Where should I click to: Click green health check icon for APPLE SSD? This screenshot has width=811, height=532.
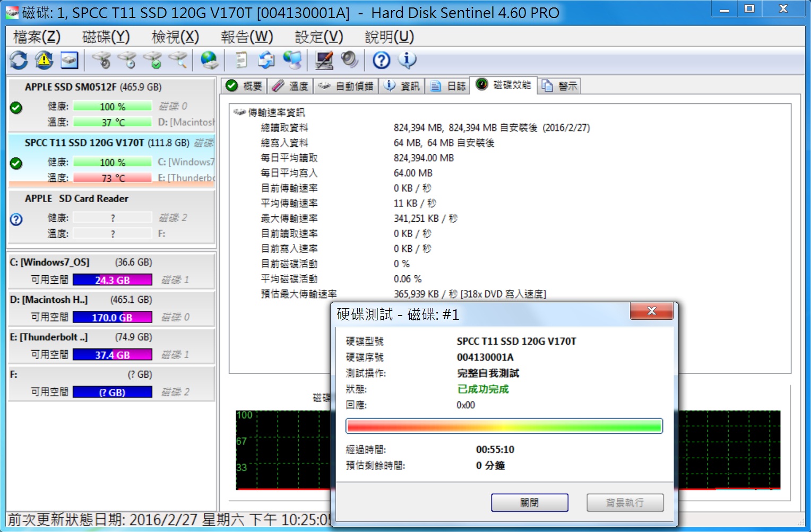(x=16, y=108)
